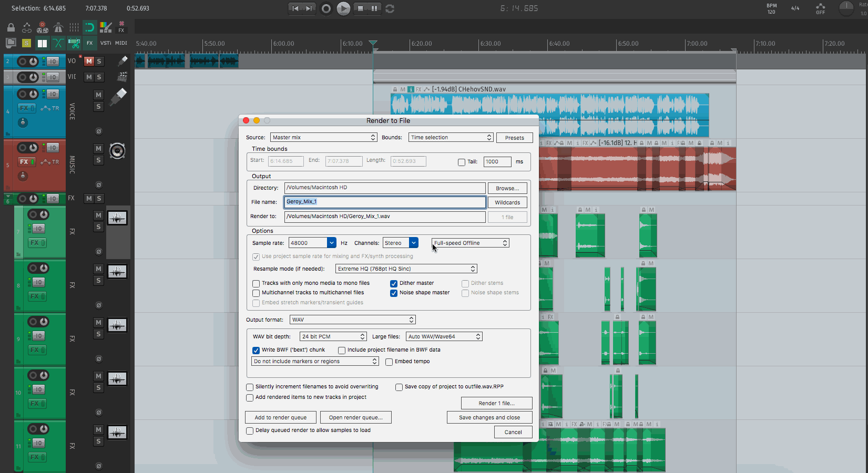Uncheck Dither master option

394,283
